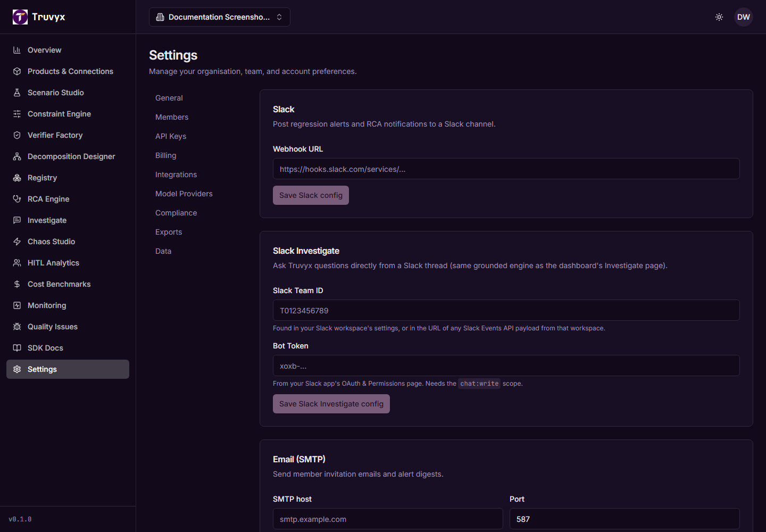Focus the Webhook URL input field
The image size is (766, 532).
click(x=506, y=169)
